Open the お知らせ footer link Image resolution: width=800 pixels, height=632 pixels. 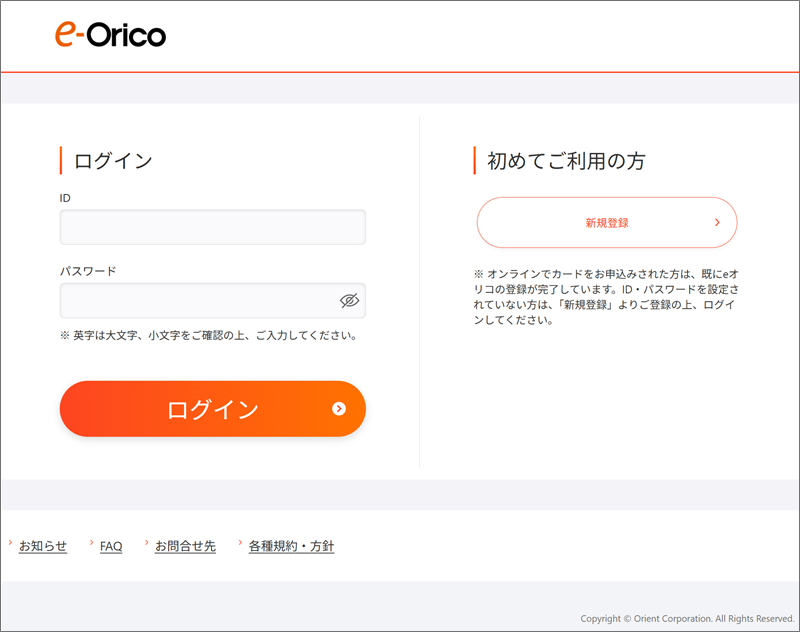tap(43, 546)
